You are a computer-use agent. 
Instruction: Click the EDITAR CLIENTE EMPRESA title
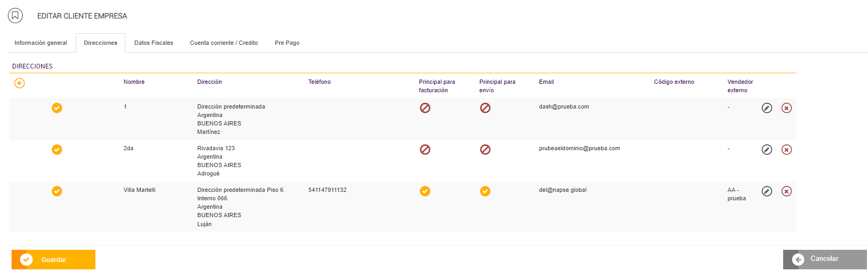82,16
